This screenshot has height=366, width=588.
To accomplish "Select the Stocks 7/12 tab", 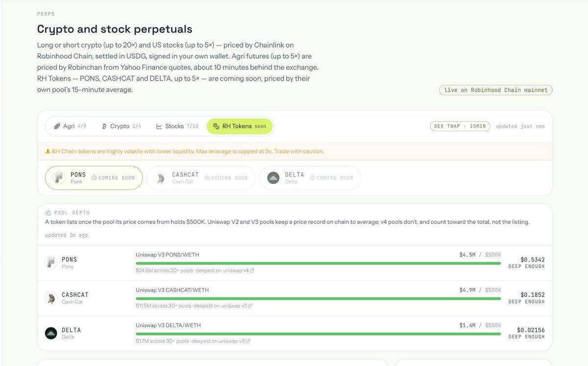I will coord(177,126).
